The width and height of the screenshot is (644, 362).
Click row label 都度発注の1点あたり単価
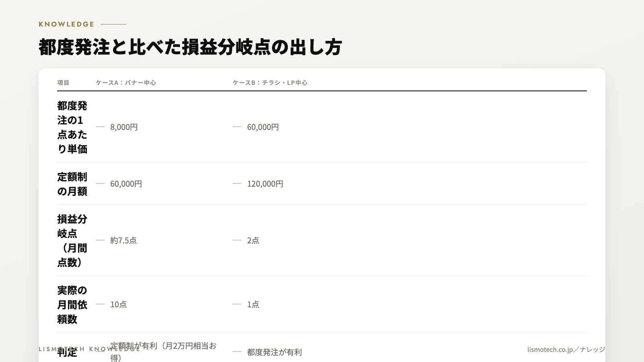(x=72, y=127)
